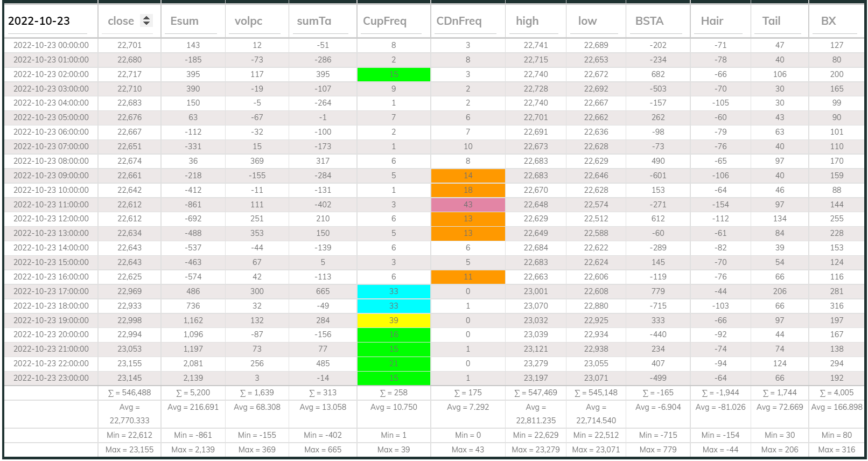Image resolution: width=868 pixels, height=461 pixels.
Task: Click the high column header
Action: click(x=527, y=21)
